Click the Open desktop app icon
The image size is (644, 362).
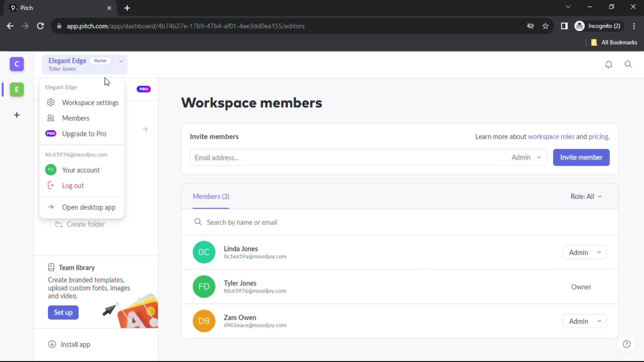[x=50, y=207]
